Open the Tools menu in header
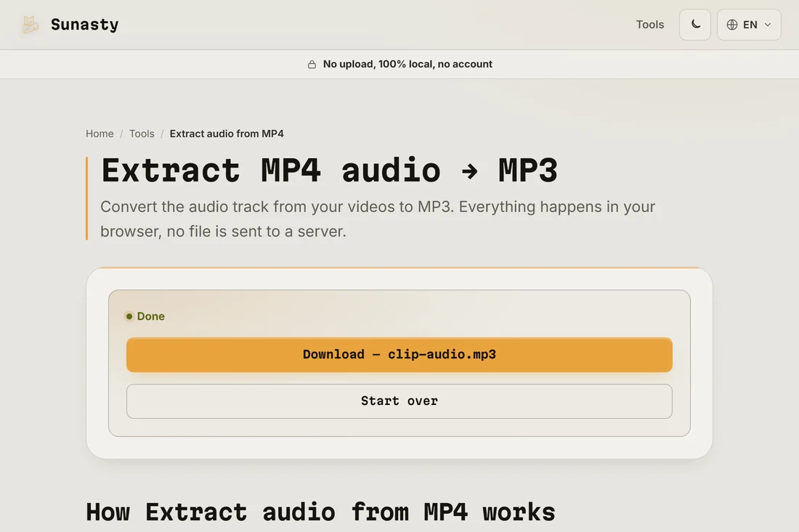This screenshot has height=532, width=799. [649, 25]
